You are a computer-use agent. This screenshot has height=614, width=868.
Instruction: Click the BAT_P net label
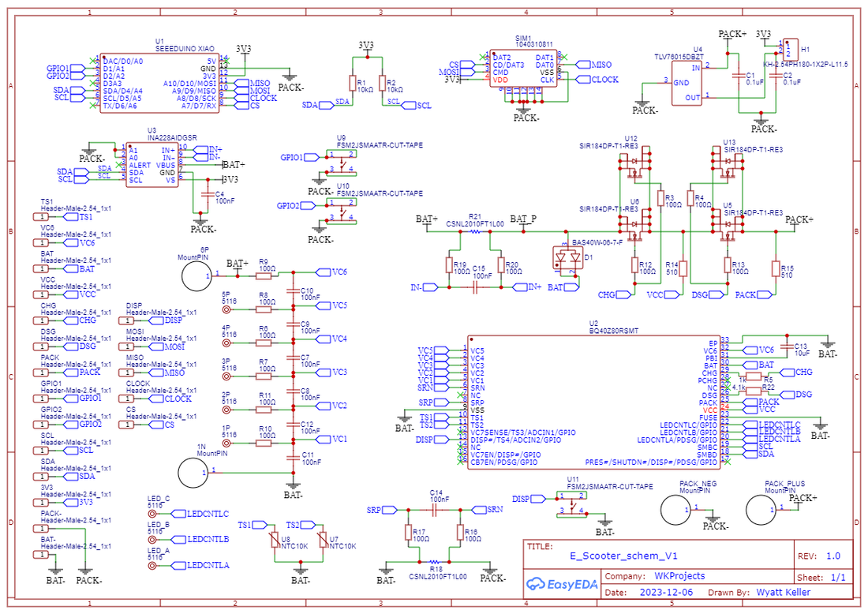click(523, 219)
